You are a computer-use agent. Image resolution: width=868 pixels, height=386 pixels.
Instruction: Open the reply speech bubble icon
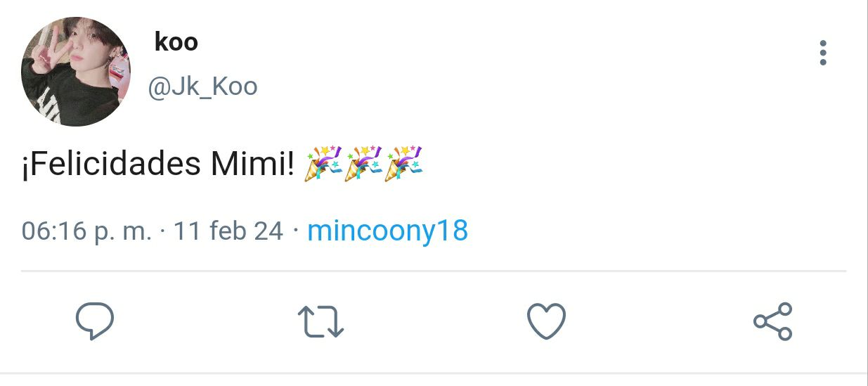pos(95,321)
